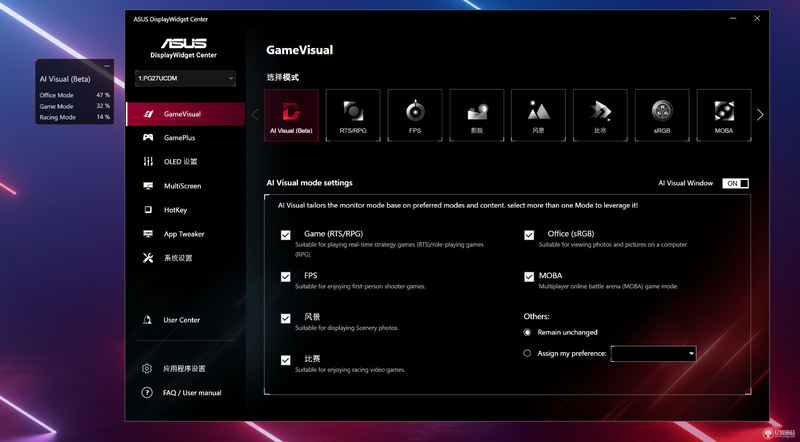
Task: Click the Others: label
Action: click(536, 316)
